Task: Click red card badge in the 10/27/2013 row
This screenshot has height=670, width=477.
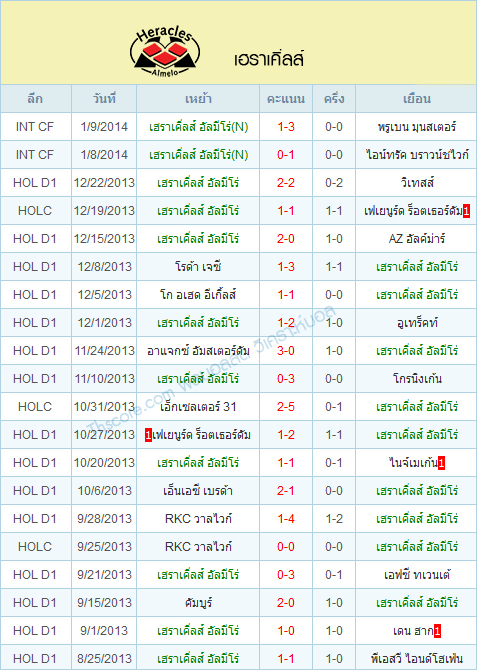Action: coord(148,435)
